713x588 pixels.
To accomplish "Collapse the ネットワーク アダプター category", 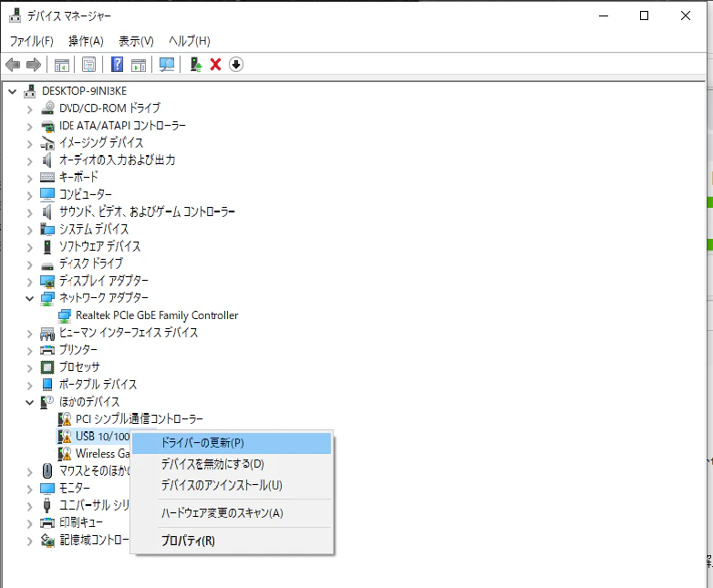I will coord(29,299).
